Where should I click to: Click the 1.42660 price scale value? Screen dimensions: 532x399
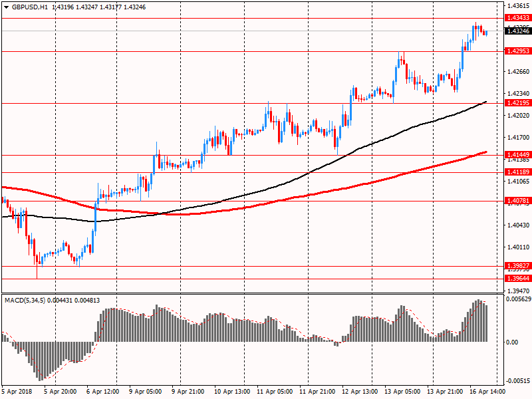pyautogui.click(x=519, y=71)
